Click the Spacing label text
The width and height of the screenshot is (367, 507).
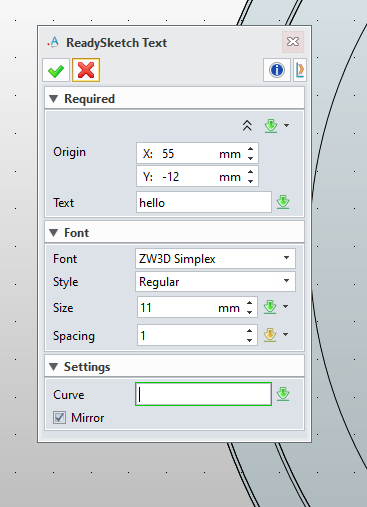(x=74, y=336)
